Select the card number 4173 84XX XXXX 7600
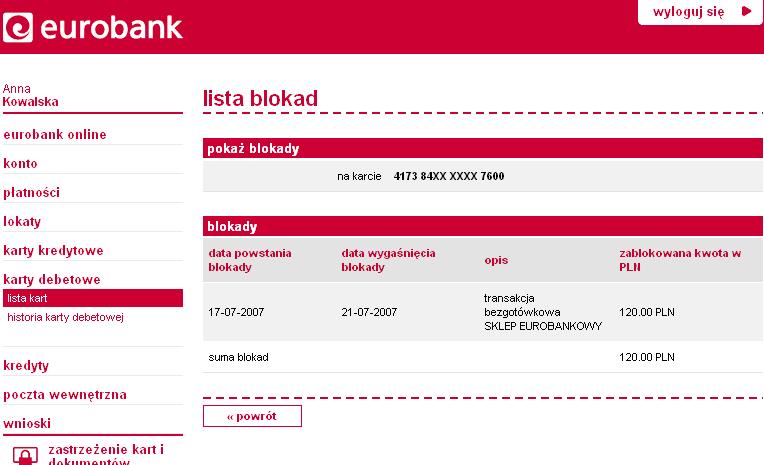 (449, 176)
